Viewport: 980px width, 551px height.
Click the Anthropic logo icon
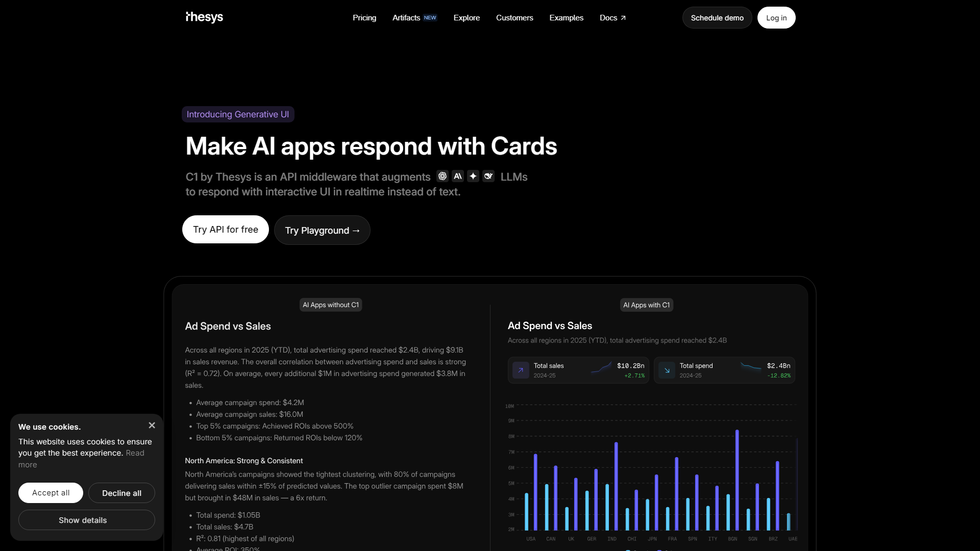[x=458, y=176]
